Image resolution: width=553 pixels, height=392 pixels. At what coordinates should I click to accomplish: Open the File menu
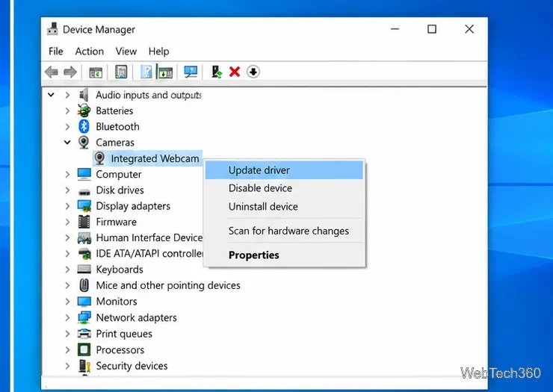[x=56, y=52]
